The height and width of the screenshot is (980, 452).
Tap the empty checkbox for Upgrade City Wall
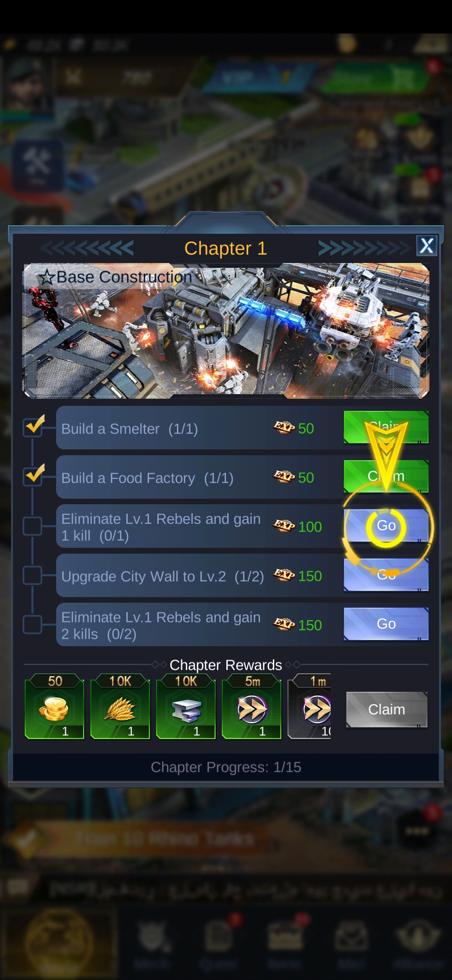(x=32, y=575)
